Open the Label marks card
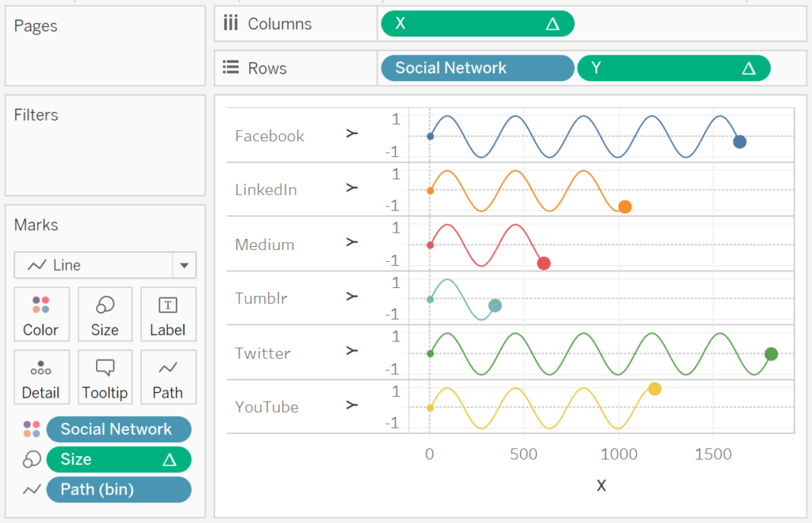812x523 pixels. click(x=168, y=314)
